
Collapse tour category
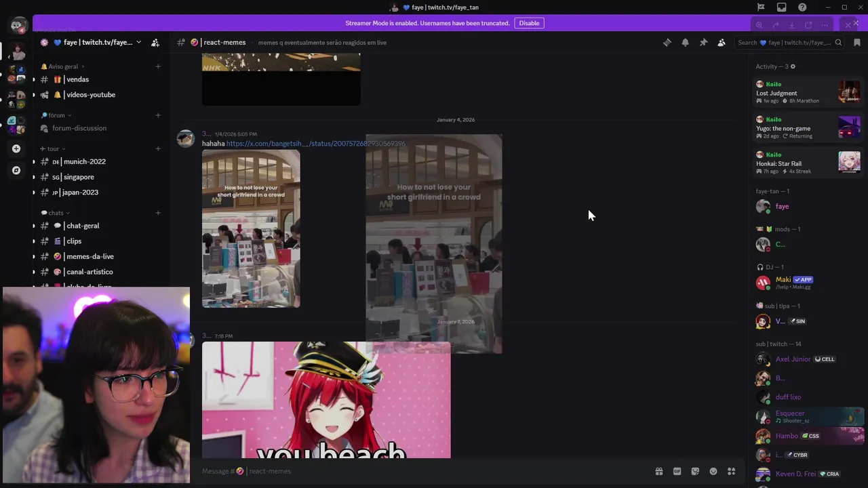[54, 148]
